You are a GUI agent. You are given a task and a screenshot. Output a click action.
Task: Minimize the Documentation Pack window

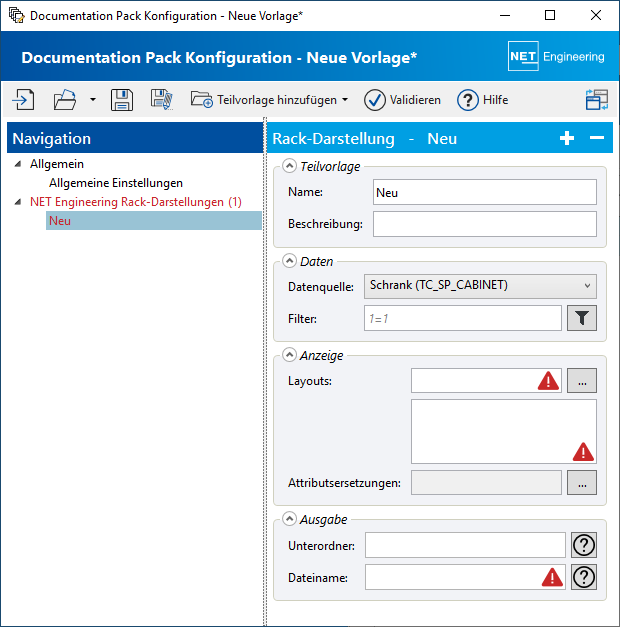505,16
